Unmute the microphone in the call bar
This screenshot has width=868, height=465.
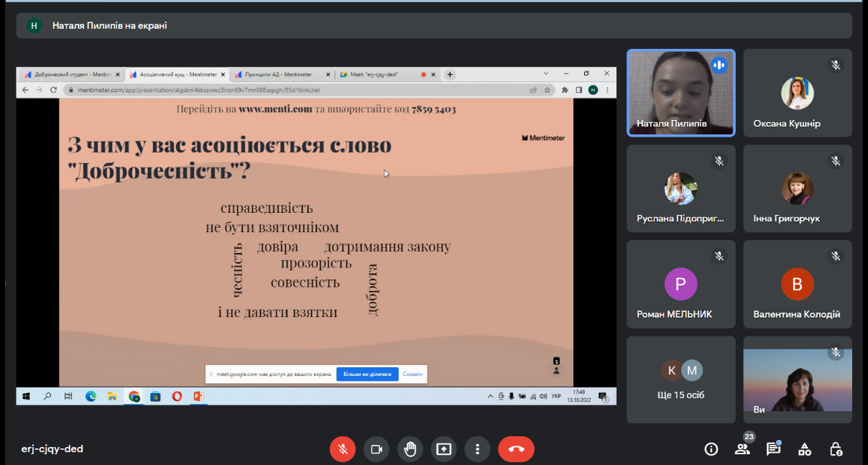coord(343,449)
